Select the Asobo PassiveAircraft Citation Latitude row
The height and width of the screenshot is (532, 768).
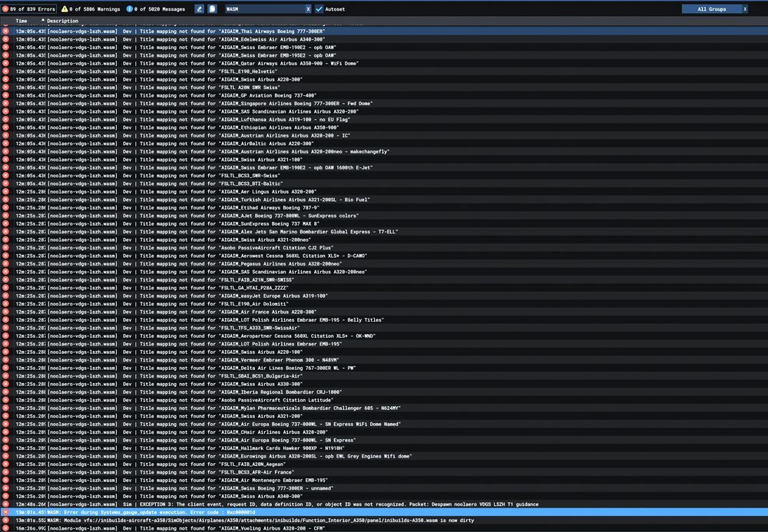tap(307, 400)
